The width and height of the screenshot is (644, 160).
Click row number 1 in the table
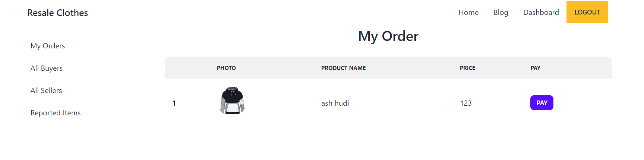(174, 103)
